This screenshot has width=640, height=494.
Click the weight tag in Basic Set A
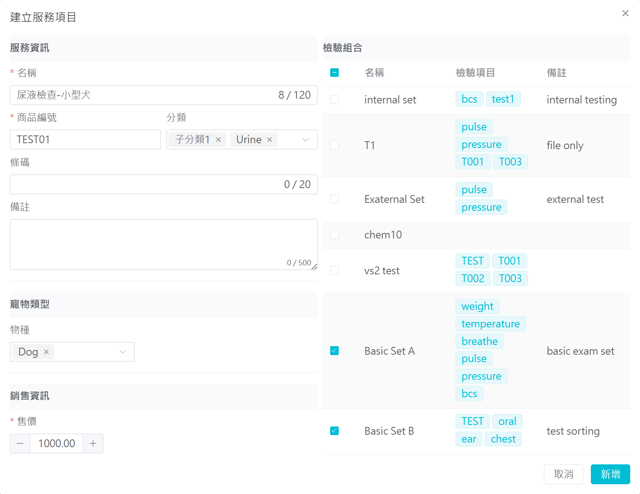click(477, 306)
